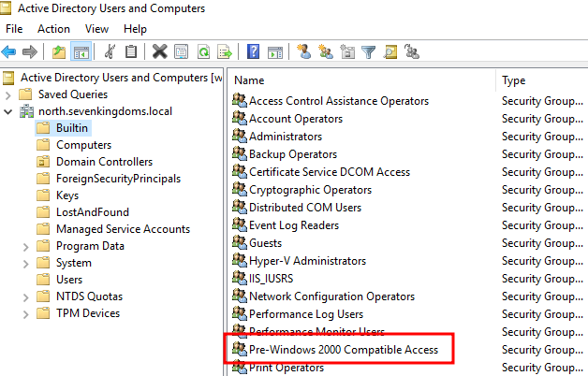Expand the System folder in tree
Viewport: 588px width, 376px height.
tap(26, 263)
